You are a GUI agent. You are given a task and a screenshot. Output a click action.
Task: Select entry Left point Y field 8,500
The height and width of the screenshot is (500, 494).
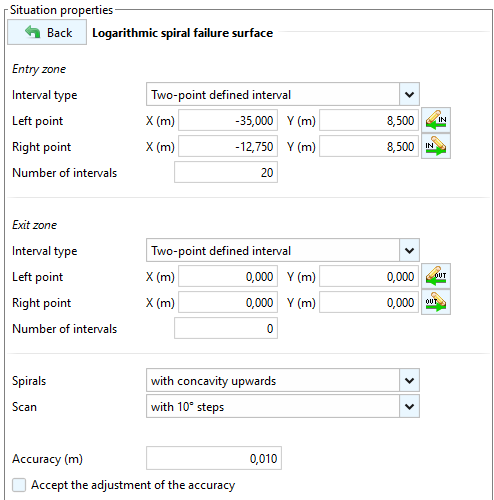[x=369, y=120]
